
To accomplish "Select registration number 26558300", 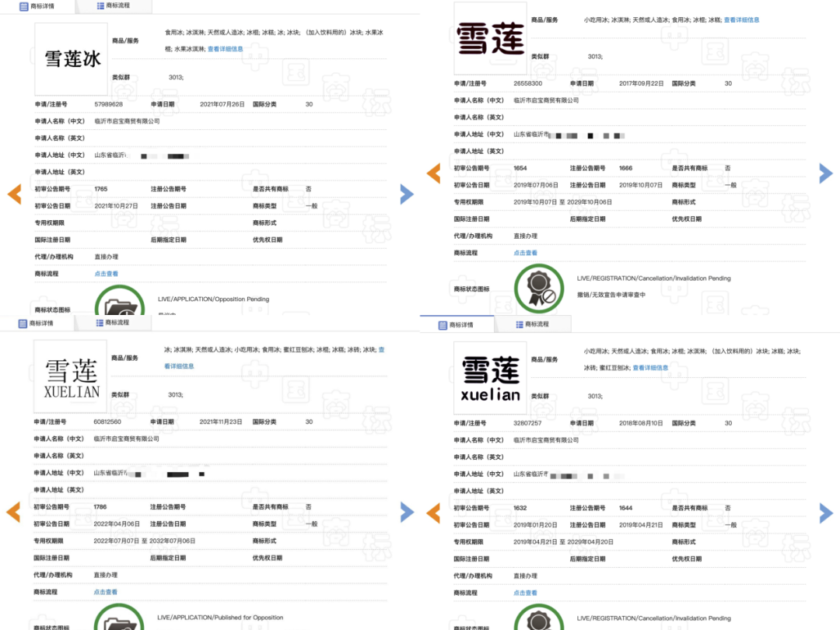I will pyautogui.click(x=527, y=83).
